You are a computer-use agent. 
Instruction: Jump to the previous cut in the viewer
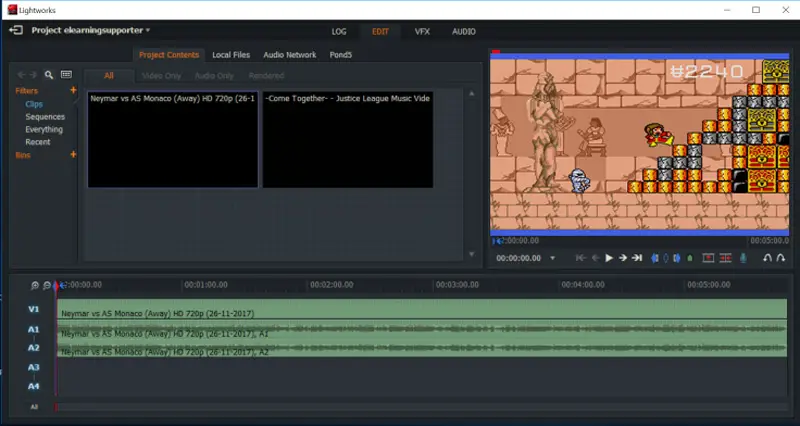[581, 258]
